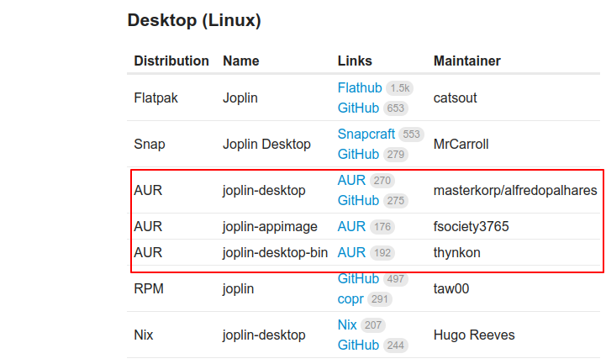Screen dimensions: 606x364
Task: Open the GitHub link for masterkorp's joplin-desktop
Action: [x=358, y=201]
